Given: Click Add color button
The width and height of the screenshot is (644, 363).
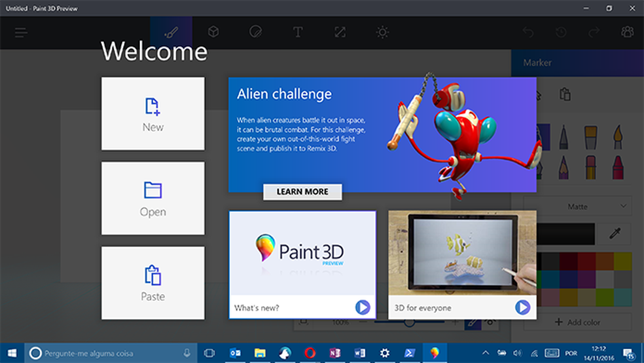Looking at the screenshot, I should 577,322.
